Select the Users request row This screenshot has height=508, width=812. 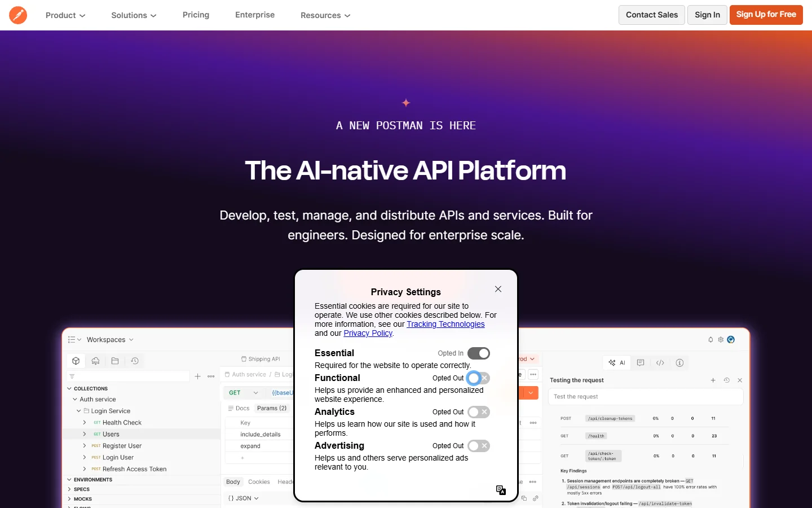(141, 434)
